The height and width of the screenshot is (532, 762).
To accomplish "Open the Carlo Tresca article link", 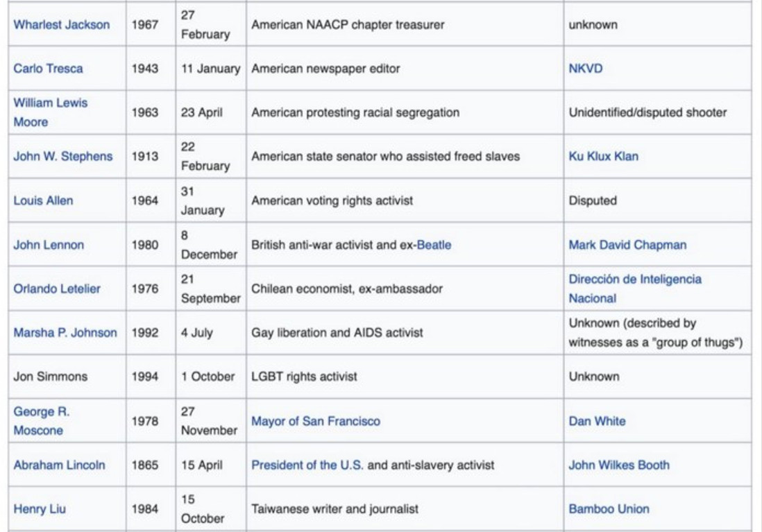I will [48, 69].
